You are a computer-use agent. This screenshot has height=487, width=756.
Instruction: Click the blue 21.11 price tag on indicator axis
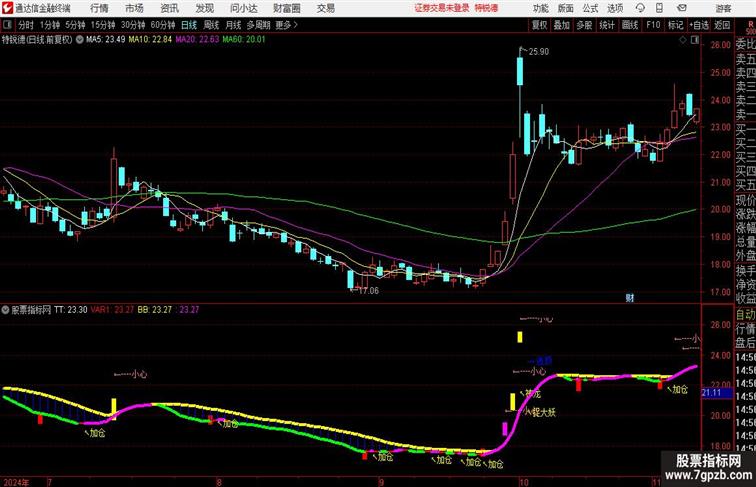[716, 393]
